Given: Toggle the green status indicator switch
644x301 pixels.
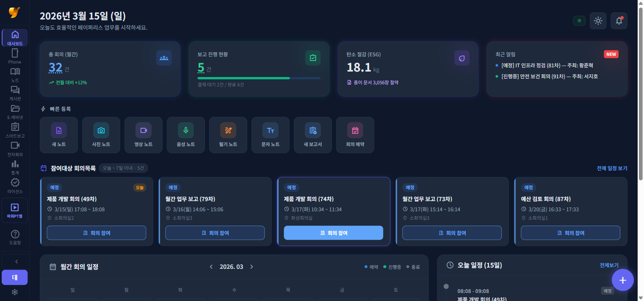Looking at the screenshot, I should (579, 20).
